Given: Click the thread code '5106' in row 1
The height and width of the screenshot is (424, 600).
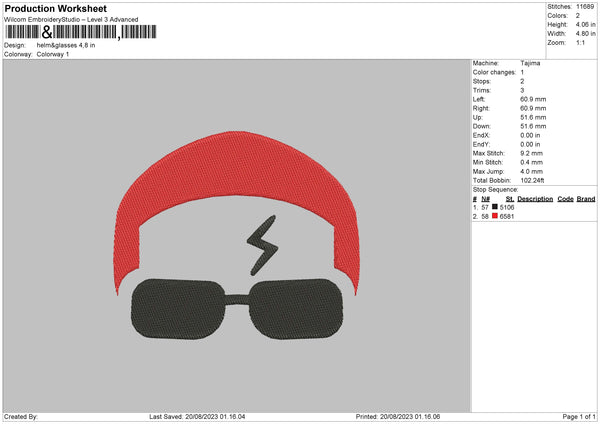Looking at the screenshot, I should point(507,207).
